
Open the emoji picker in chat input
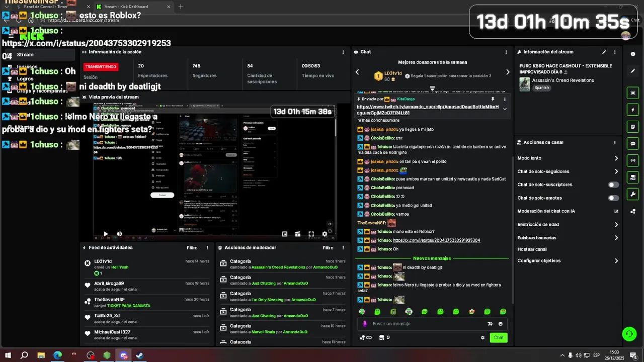[500, 324]
